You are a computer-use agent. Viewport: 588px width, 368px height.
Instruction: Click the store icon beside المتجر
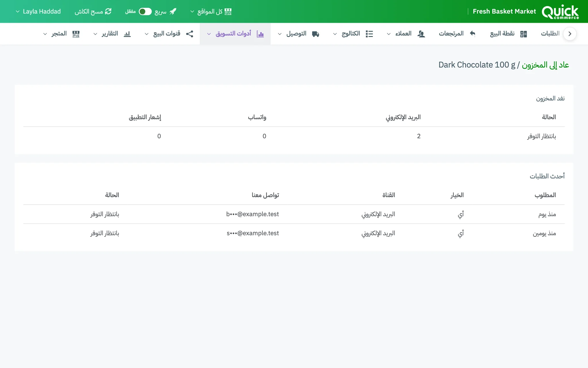click(x=76, y=34)
